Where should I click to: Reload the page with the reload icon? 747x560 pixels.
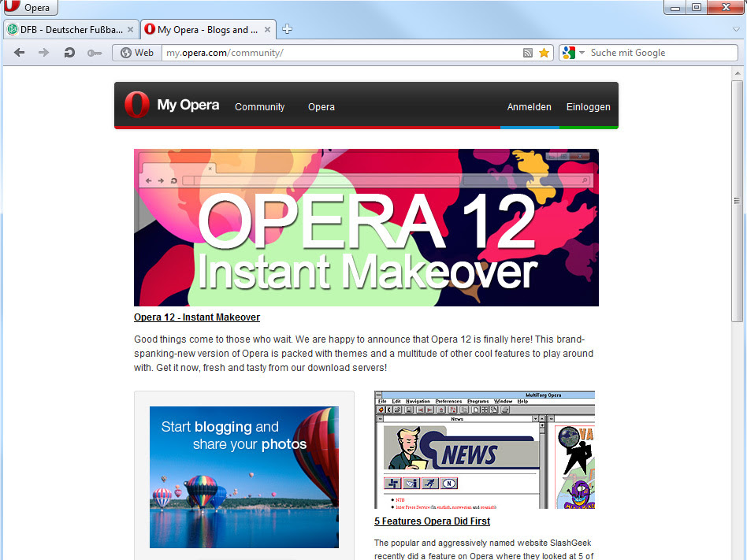coord(69,53)
